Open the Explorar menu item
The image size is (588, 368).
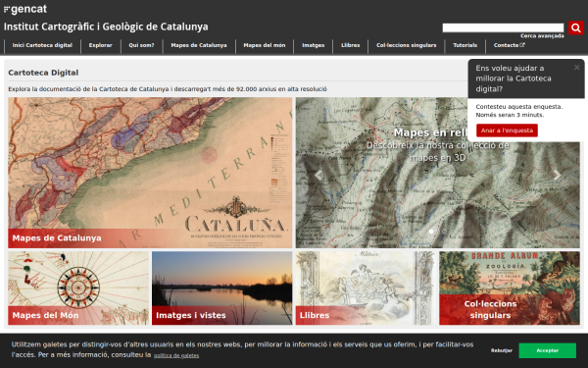[x=101, y=45]
